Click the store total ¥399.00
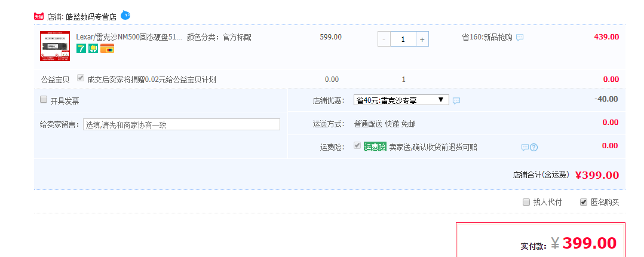 (597, 175)
